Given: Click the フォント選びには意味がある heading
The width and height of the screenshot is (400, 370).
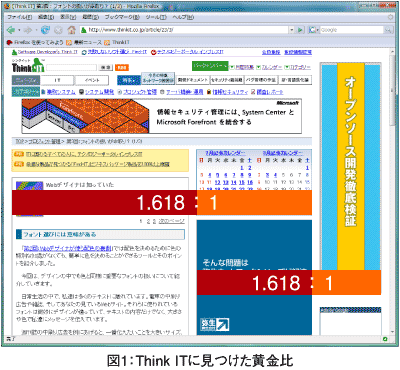Looking at the screenshot, I should (x=100, y=235).
